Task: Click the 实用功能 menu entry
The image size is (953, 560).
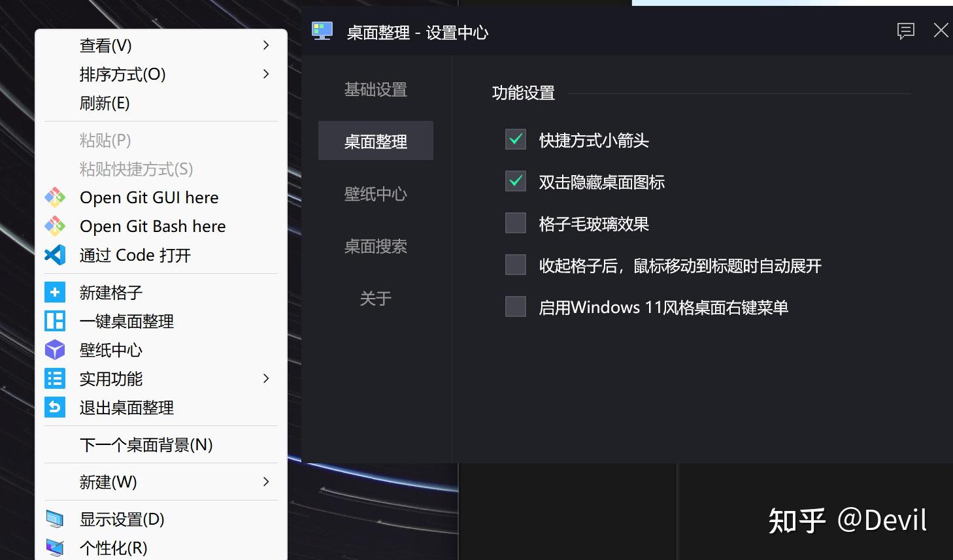Action: coord(161,378)
